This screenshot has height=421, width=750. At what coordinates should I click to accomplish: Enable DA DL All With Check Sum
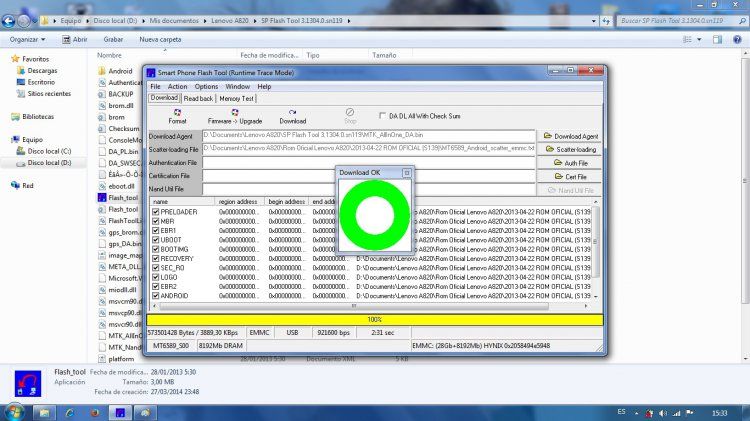point(382,116)
